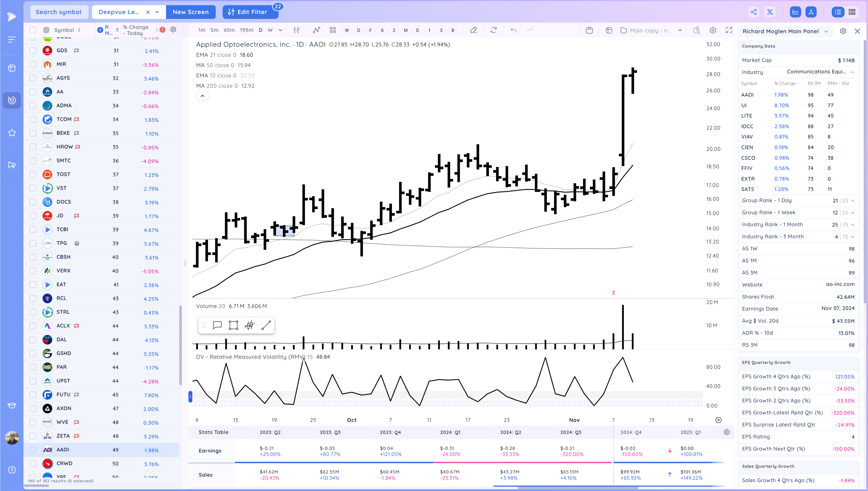Open the indicators icon in chart toolbar

(x=316, y=30)
